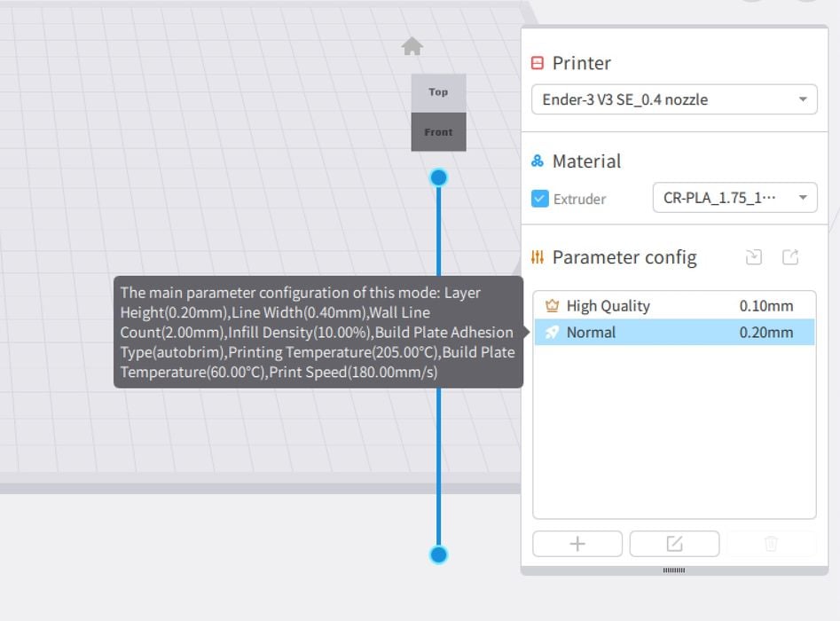Screen dimensions: 840x621
Task: Click the edit profile pencil button
Action: (674, 544)
